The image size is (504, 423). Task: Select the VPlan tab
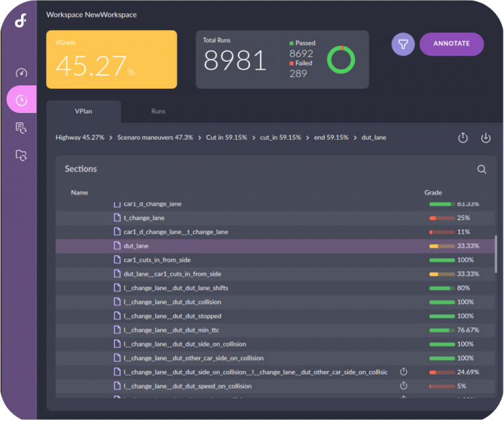[83, 112]
